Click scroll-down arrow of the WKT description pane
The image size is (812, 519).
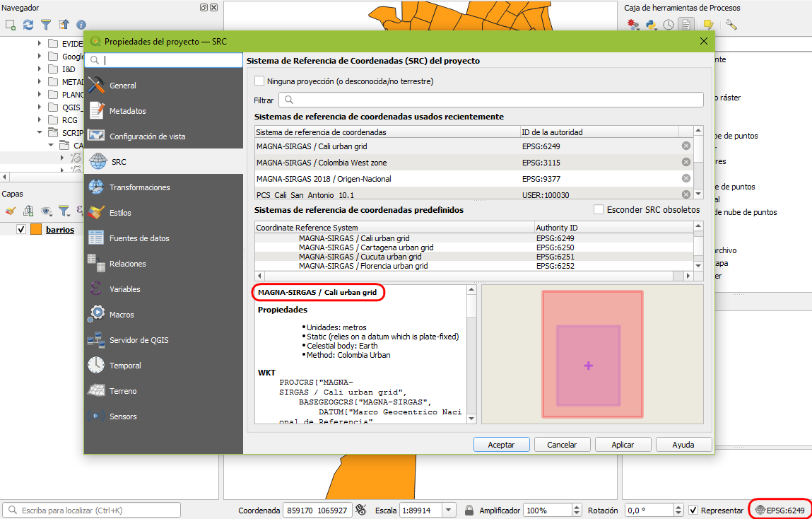(x=471, y=419)
